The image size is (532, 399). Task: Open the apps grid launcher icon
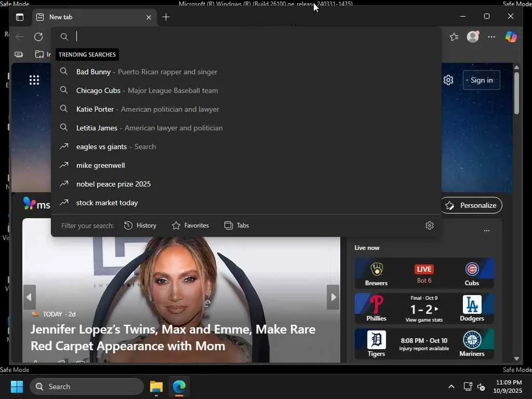pyautogui.click(x=34, y=80)
